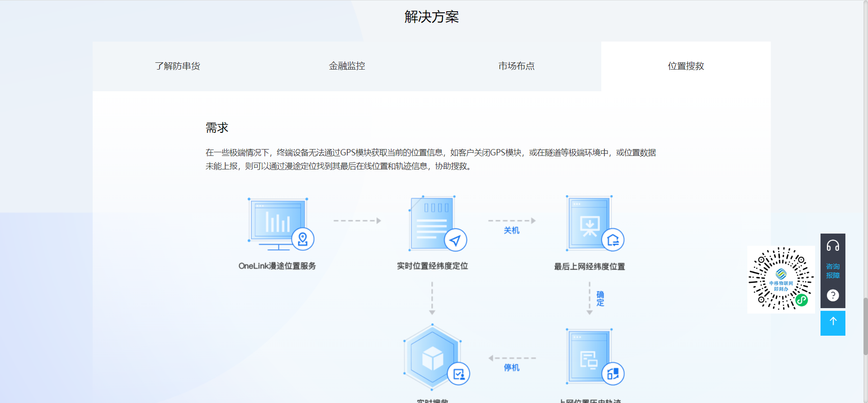
Task: Click the 确定 arrow label
Action: tap(600, 299)
